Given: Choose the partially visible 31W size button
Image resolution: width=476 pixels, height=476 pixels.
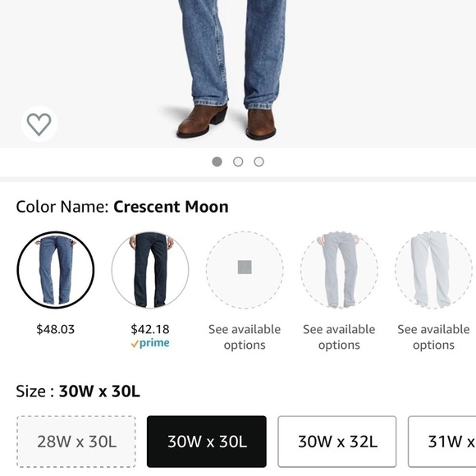Looking at the screenshot, I should pyautogui.click(x=442, y=442).
